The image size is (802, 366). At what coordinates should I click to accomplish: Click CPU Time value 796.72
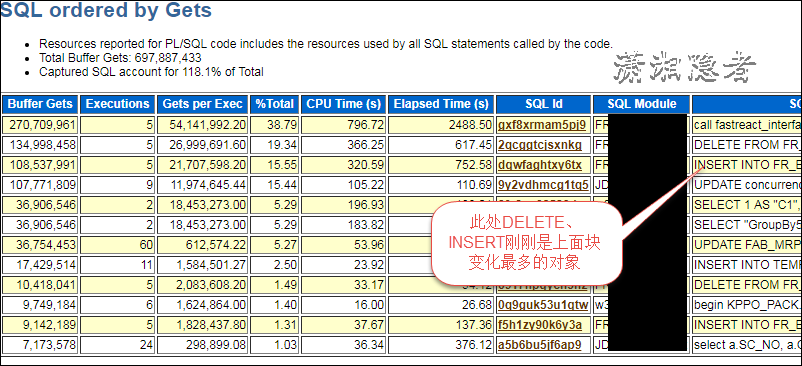[x=365, y=125]
